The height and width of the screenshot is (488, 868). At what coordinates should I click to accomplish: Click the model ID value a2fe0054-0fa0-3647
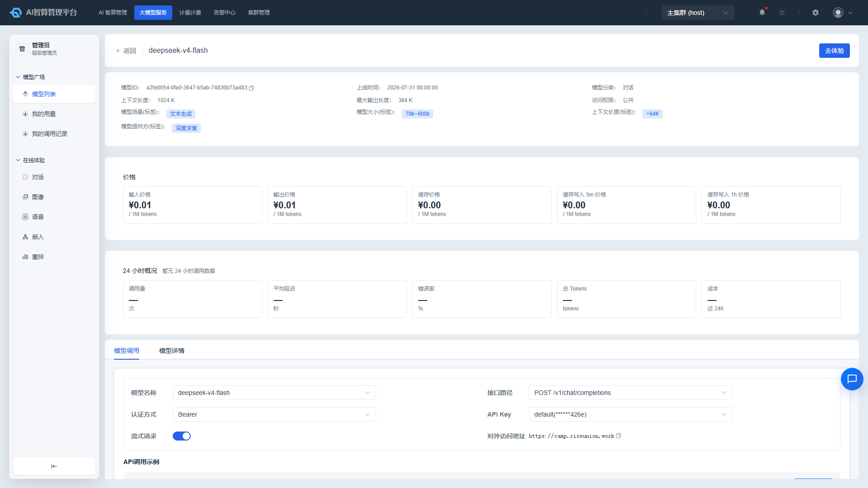pyautogui.click(x=197, y=88)
